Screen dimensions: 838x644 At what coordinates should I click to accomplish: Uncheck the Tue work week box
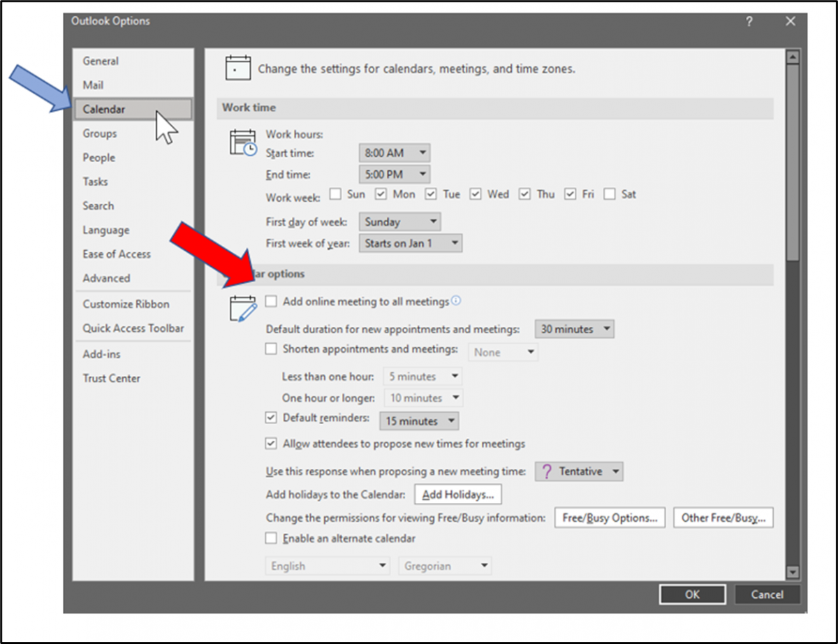(432, 194)
